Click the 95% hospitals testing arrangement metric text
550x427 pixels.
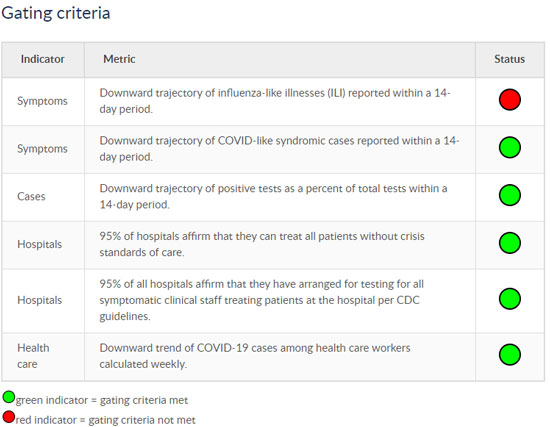[261, 300]
